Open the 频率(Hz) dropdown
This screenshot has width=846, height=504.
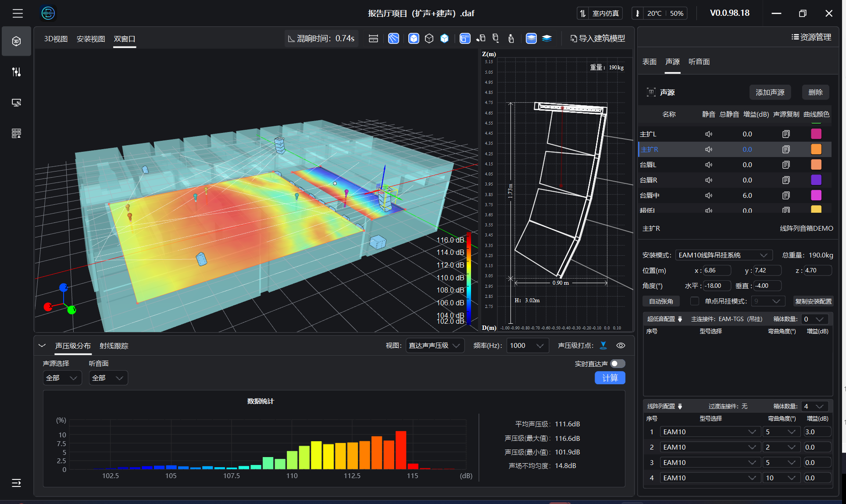point(527,346)
